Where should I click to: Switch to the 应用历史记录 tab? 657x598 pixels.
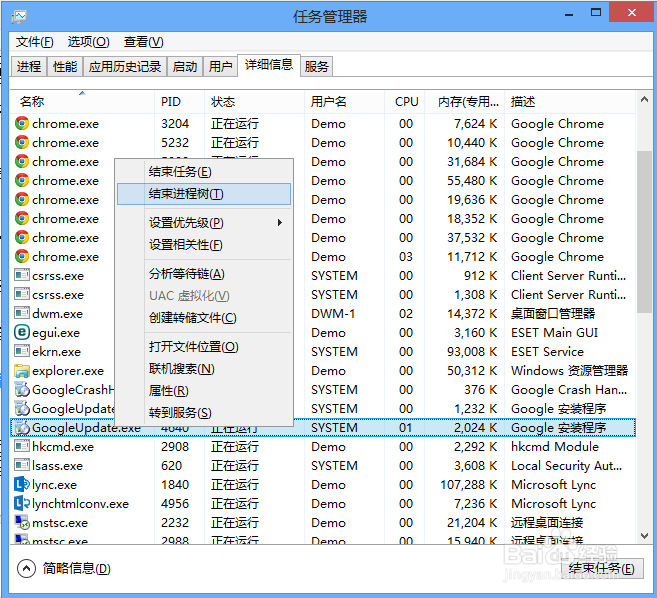pyautogui.click(x=125, y=66)
